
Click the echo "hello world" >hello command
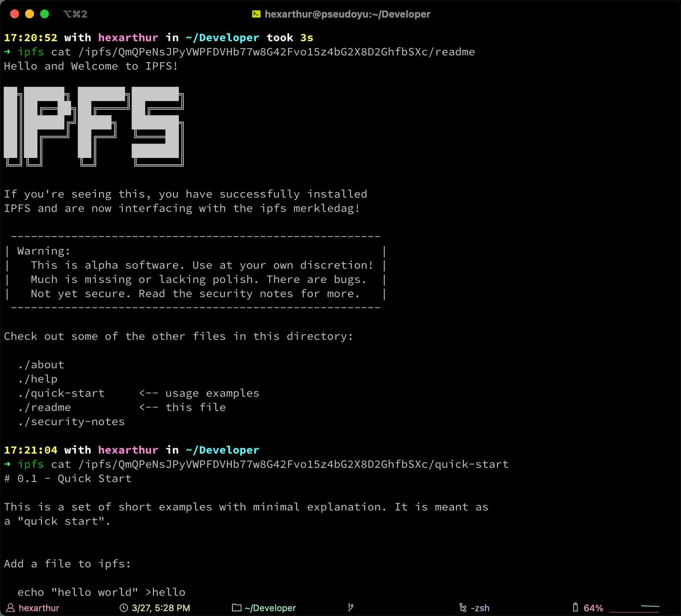coord(101,592)
